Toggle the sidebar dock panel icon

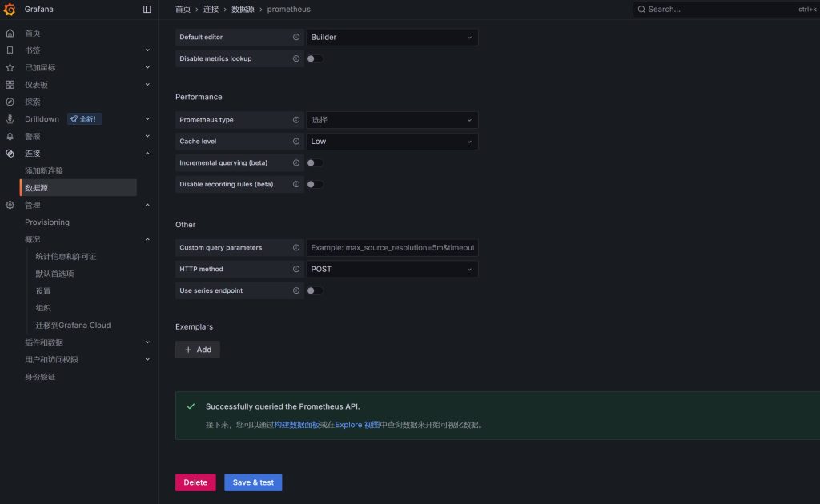click(x=147, y=10)
